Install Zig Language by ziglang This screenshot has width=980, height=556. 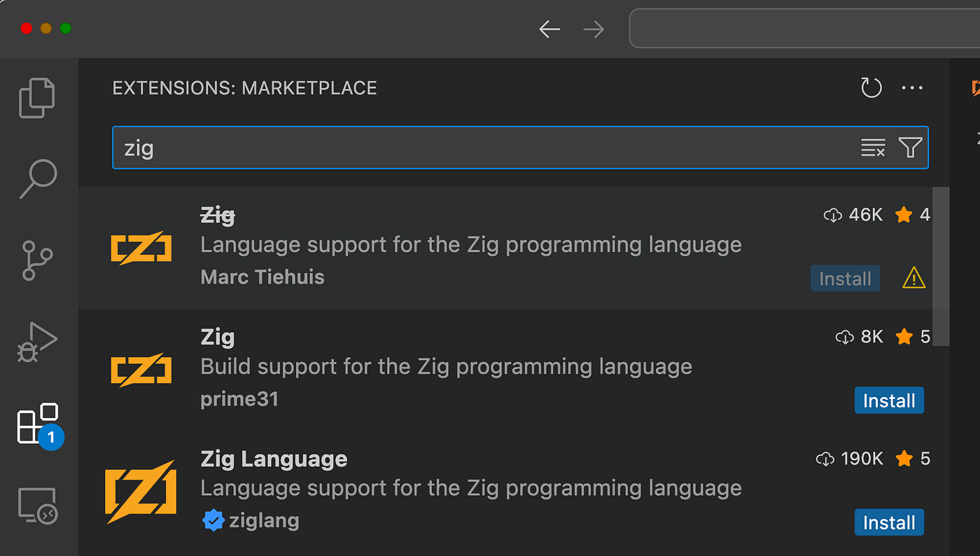889,522
